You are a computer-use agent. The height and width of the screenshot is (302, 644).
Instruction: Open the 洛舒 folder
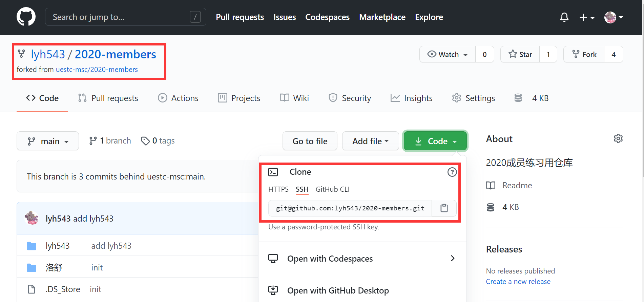click(54, 267)
